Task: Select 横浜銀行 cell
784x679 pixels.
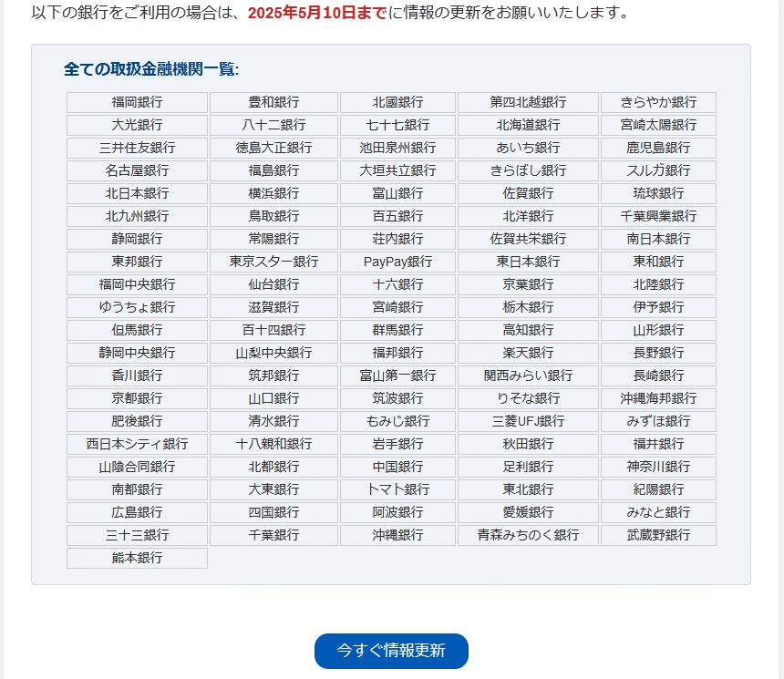Action: [x=273, y=193]
